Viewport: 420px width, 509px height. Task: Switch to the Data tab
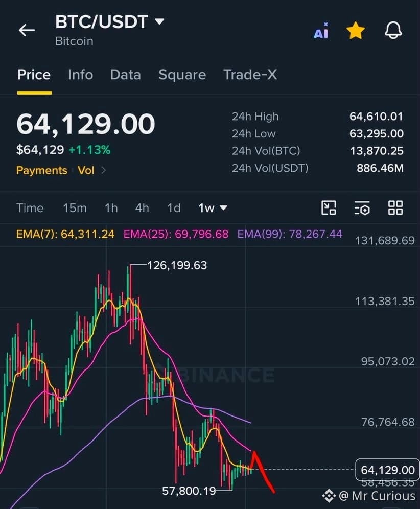tap(126, 75)
